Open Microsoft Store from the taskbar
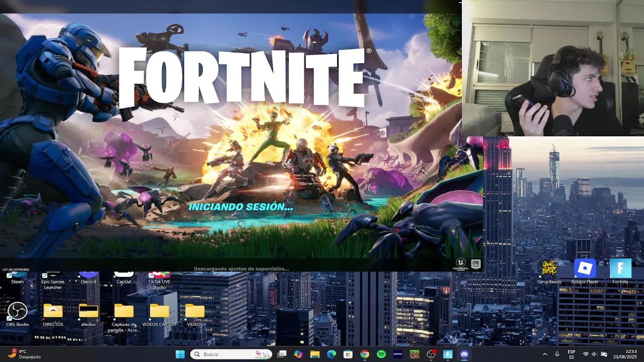Screen dimensions: 644x362 348,354
